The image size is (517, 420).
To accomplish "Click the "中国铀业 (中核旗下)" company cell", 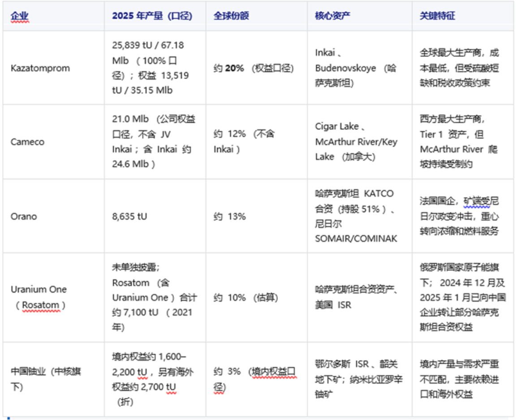I will pos(53,379).
